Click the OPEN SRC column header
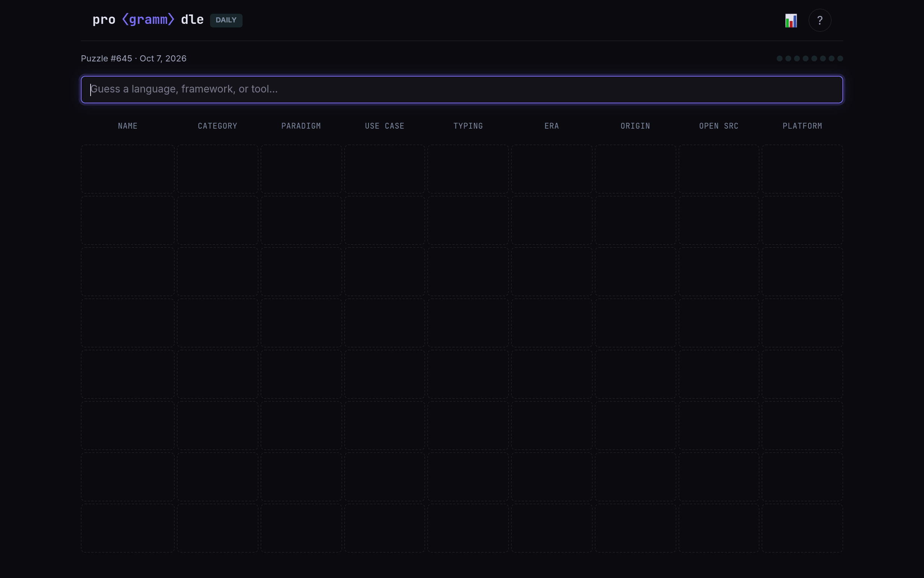Image resolution: width=924 pixels, height=578 pixels. [719, 126]
